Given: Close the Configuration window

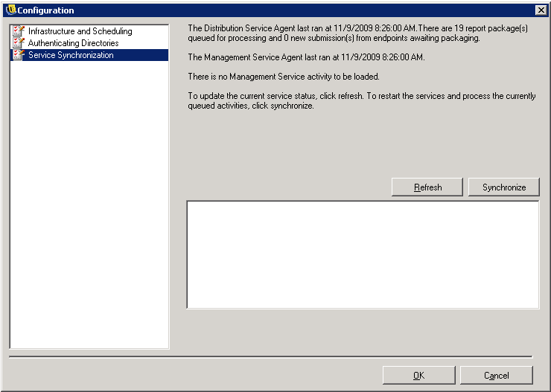Looking at the screenshot, I should click(x=541, y=10).
